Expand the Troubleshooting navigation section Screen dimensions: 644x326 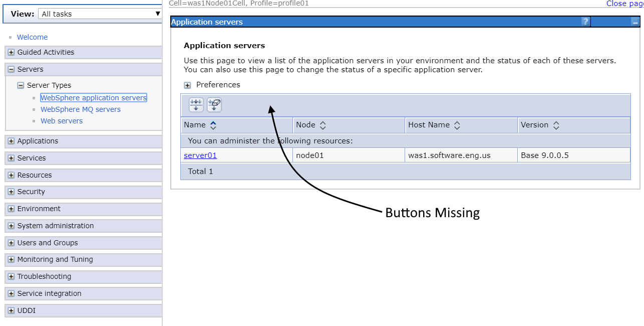[11, 277]
